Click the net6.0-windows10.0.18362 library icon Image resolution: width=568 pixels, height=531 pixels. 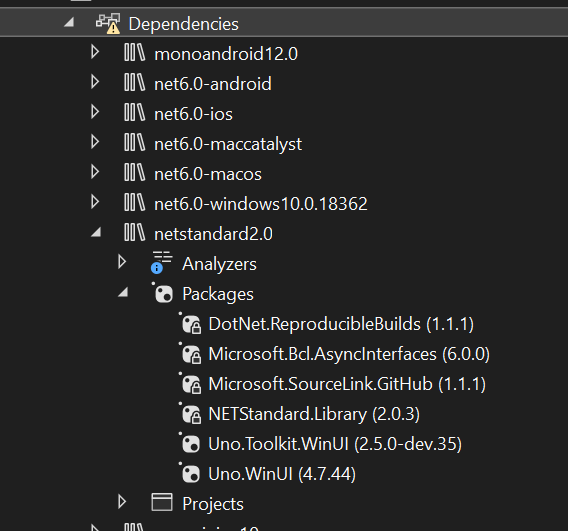[134, 203]
